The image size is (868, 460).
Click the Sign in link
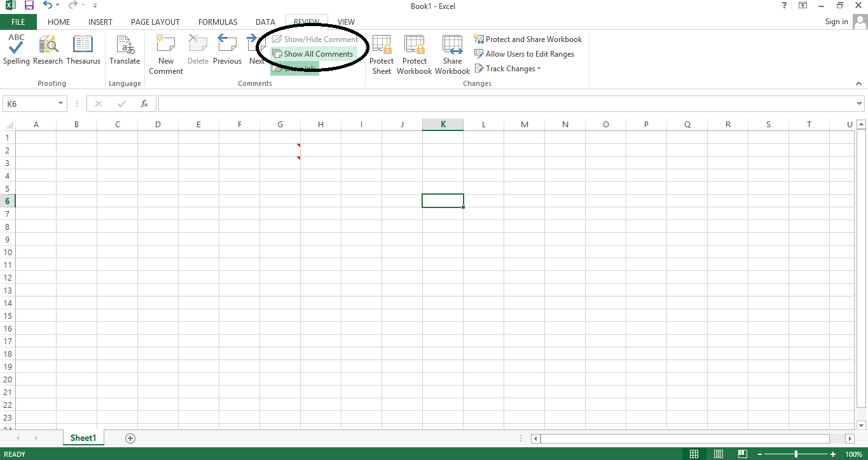click(x=836, y=21)
